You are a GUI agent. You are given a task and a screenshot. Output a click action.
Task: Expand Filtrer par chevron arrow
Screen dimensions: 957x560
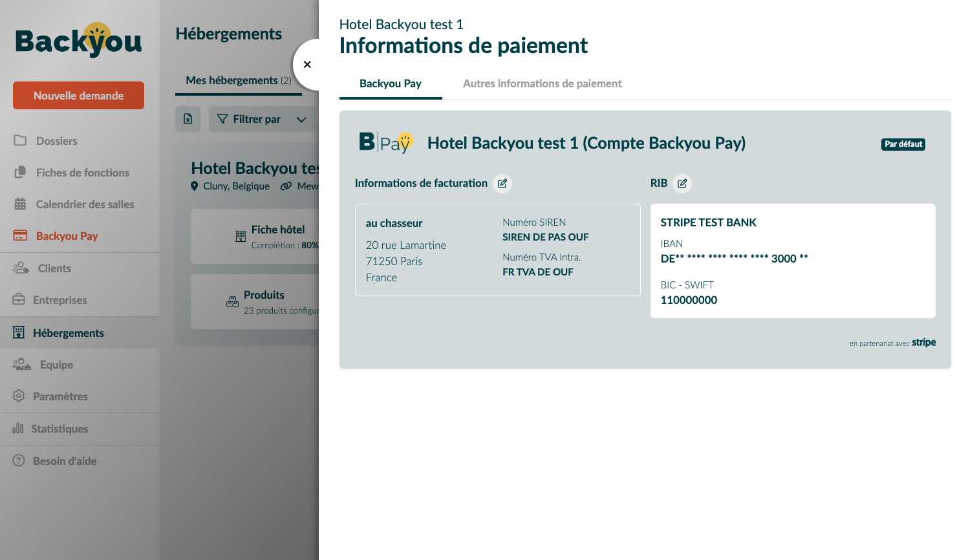[x=301, y=120]
